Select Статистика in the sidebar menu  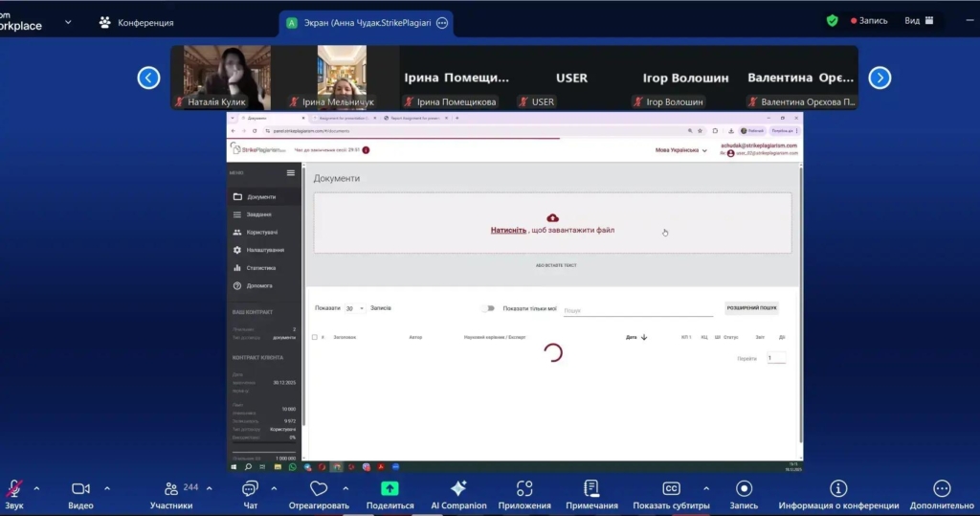(260, 268)
